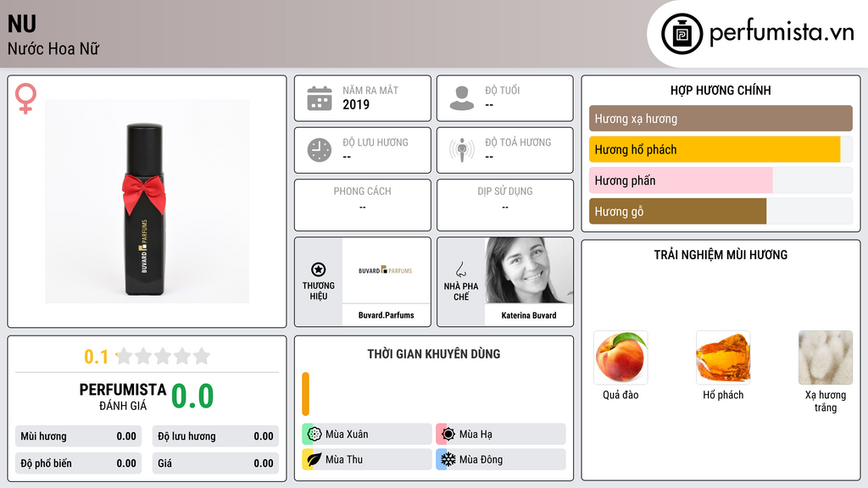The height and width of the screenshot is (488, 868).
Task: Click the Perfumista Đánh giá label
Action: (123, 396)
